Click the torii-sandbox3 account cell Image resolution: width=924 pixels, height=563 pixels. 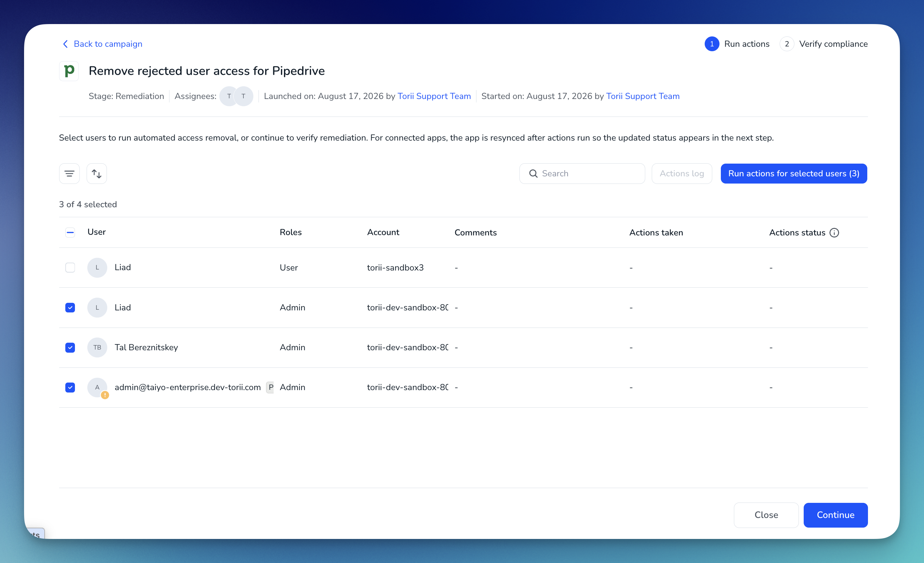(395, 268)
